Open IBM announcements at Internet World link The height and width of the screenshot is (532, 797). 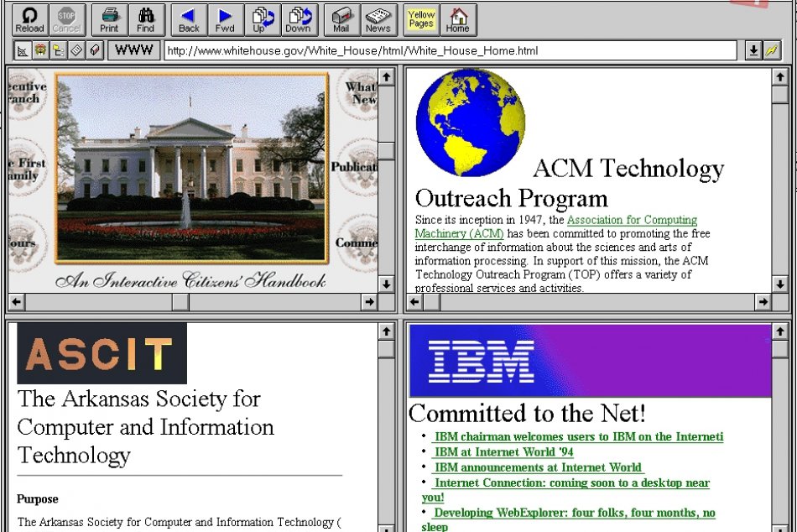click(x=539, y=467)
